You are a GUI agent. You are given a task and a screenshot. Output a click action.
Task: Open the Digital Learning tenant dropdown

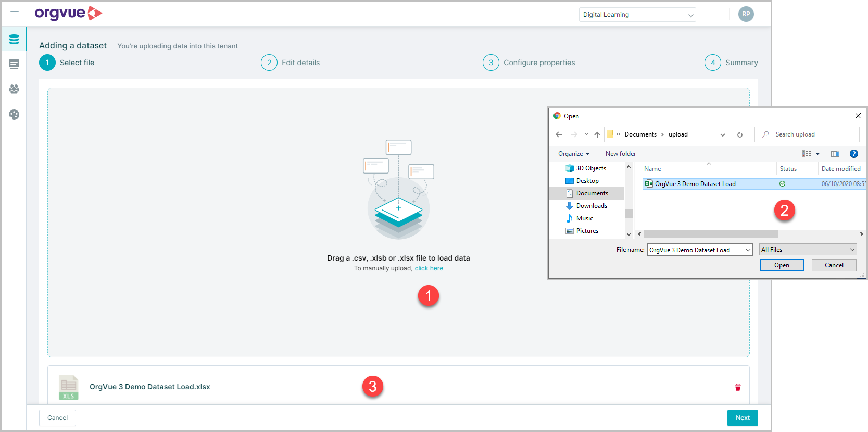click(637, 15)
